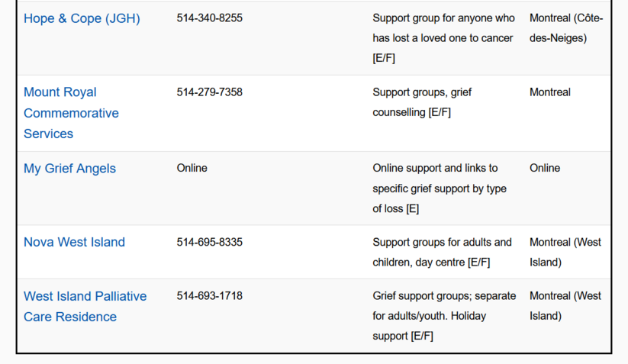
Task: Open the Hope & Cope (JGH) link
Action: tap(82, 18)
